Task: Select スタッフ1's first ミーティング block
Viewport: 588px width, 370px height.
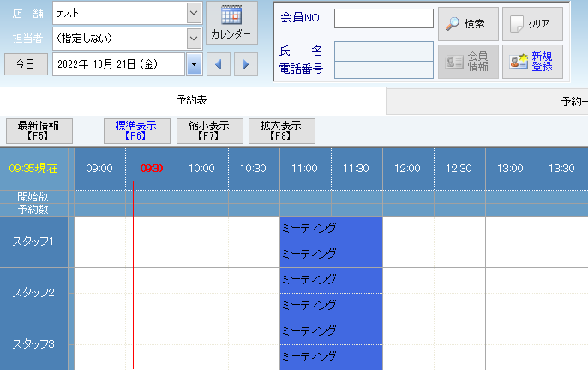Action: coord(331,229)
